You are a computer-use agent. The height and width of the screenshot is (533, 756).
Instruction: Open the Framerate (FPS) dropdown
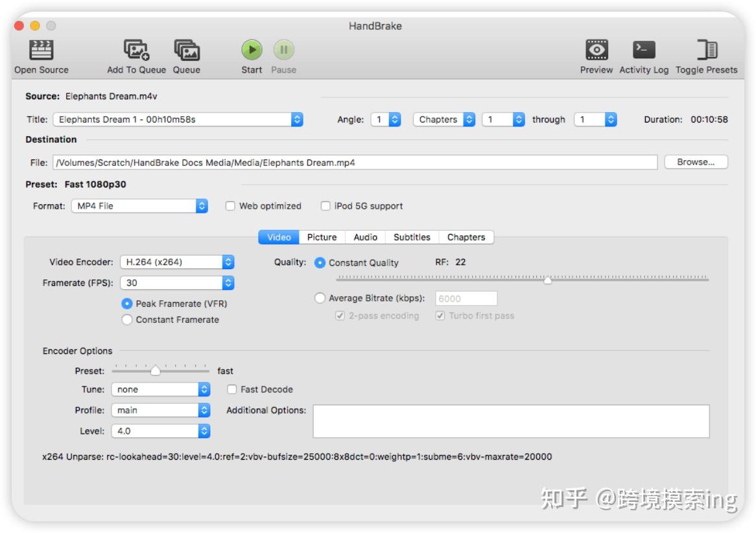177,283
